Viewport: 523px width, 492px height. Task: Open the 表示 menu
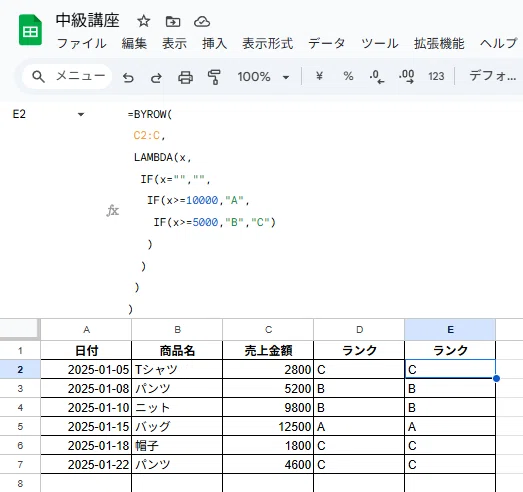pos(174,44)
